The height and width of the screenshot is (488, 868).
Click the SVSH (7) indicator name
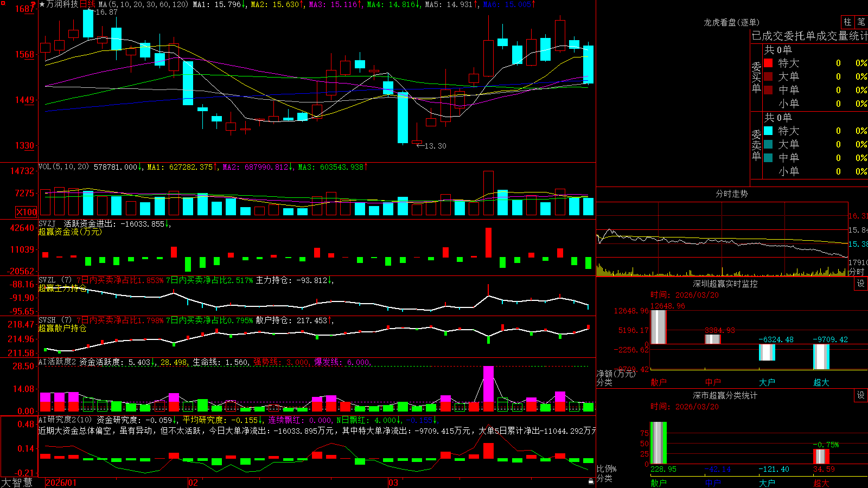tap(55, 320)
